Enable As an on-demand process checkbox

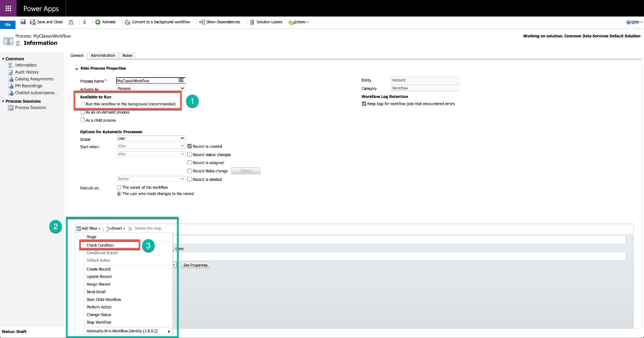tap(83, 112)
